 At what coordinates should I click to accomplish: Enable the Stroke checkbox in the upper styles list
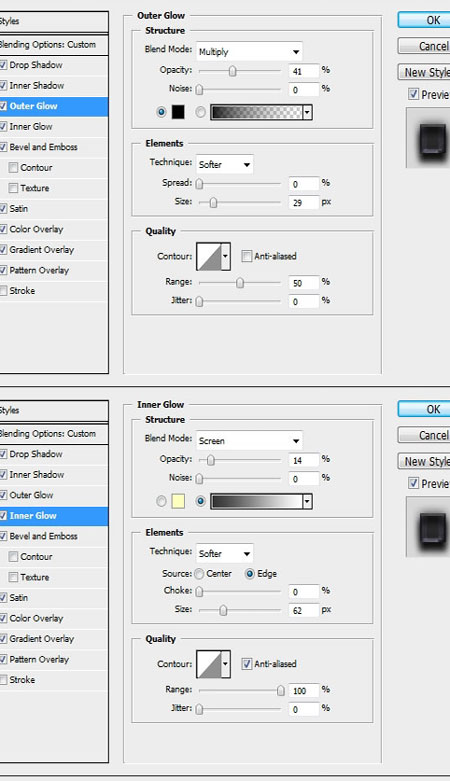pyautogui.click(x=3, y=290)
